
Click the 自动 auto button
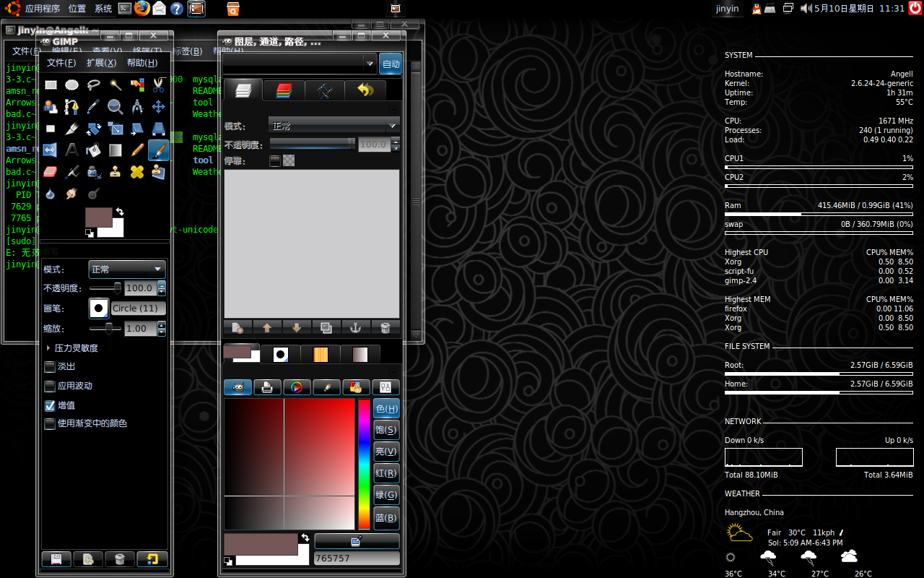391,64
